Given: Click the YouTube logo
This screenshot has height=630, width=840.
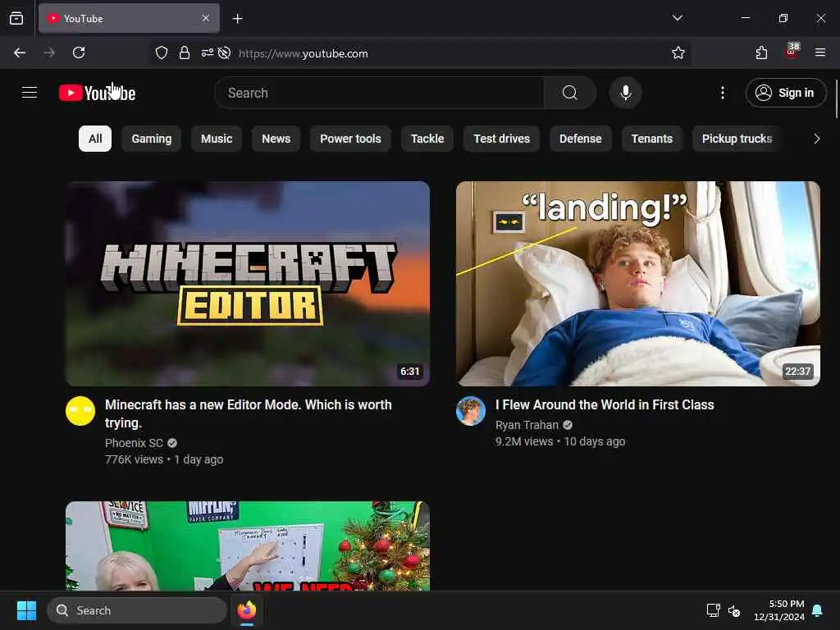Looking at the screenshot, I should tap(97, 93).
